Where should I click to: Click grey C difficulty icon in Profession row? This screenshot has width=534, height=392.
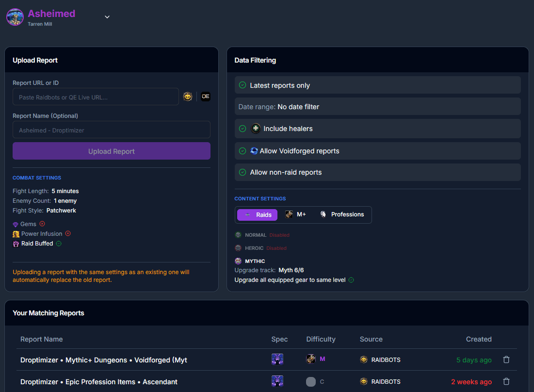click(311, 382)
